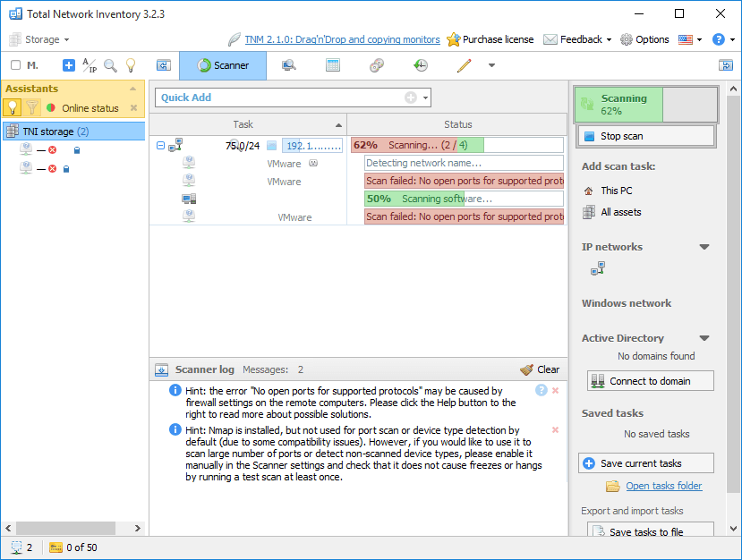Open help for the first hint message

[542, 390]
